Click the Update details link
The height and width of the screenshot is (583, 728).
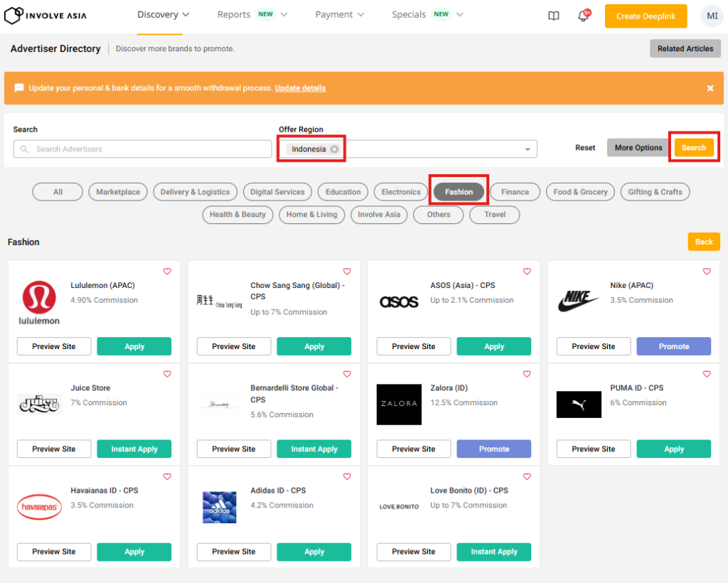pos(300,88)
